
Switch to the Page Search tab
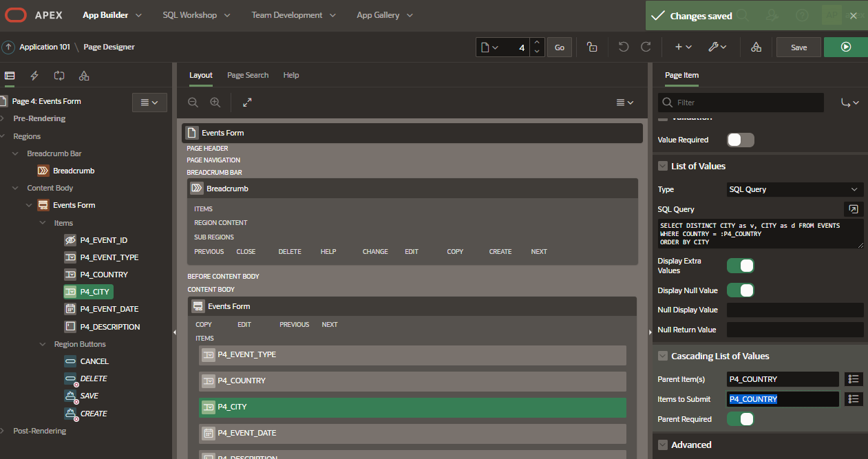pos(248,75)
